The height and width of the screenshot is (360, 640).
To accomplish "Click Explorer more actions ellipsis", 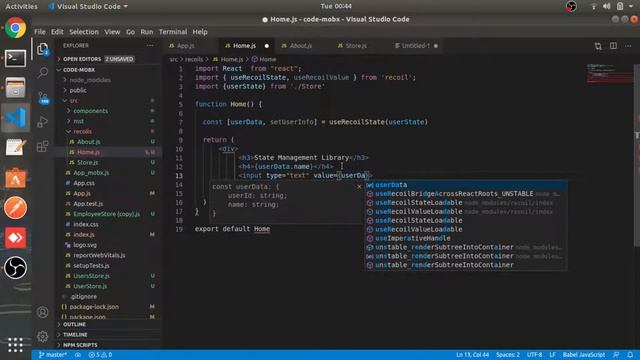I will coord(150,46).
